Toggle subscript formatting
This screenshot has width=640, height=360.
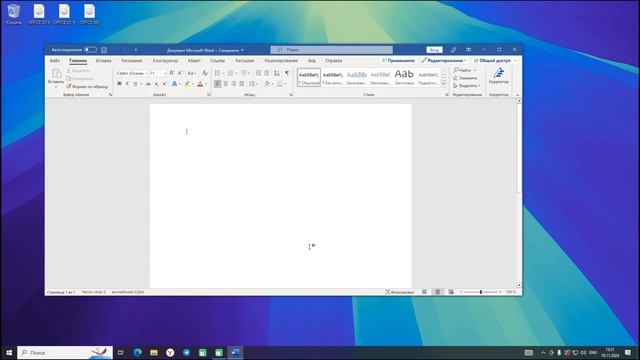pyautogui.click(x=157, y=84)
